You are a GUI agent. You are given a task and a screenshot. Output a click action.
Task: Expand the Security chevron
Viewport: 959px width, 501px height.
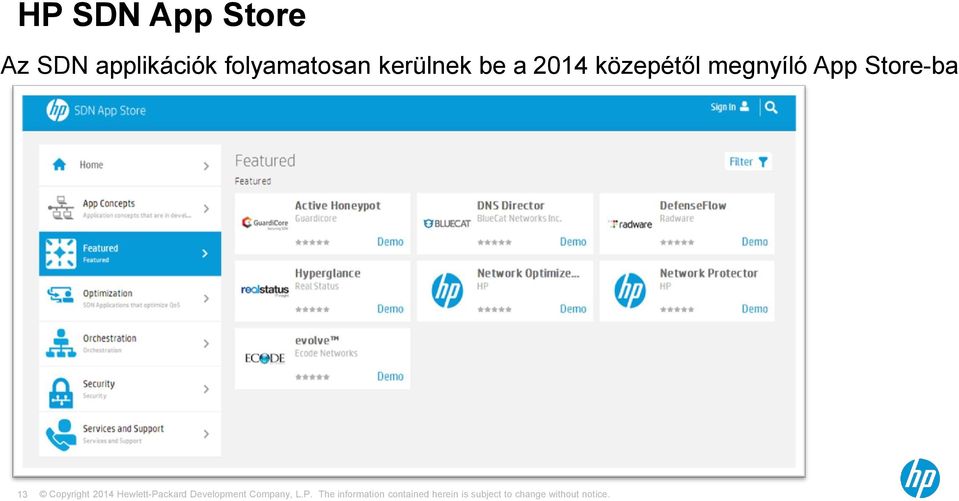[x=206, y=389]
